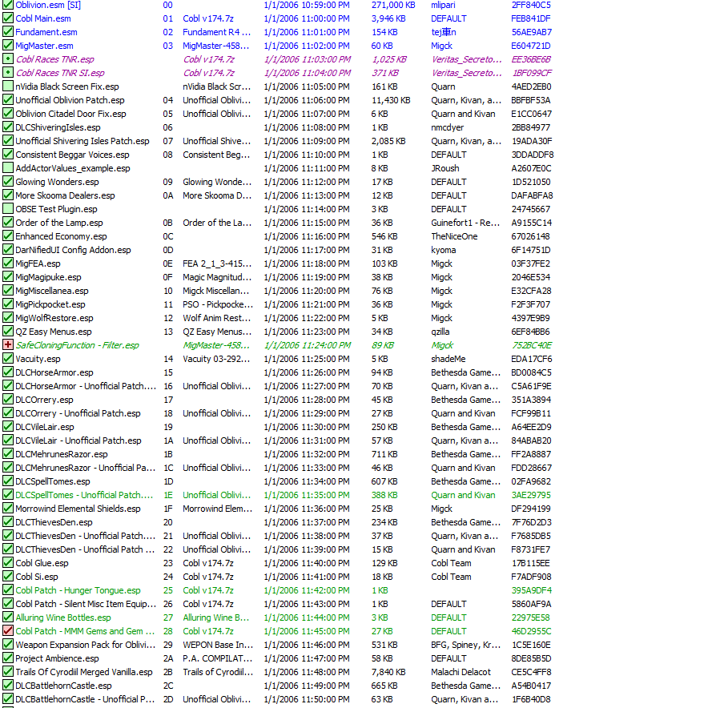
Task: Click the Malachi Delacot author cell
Action: click(x=461, y=672)
